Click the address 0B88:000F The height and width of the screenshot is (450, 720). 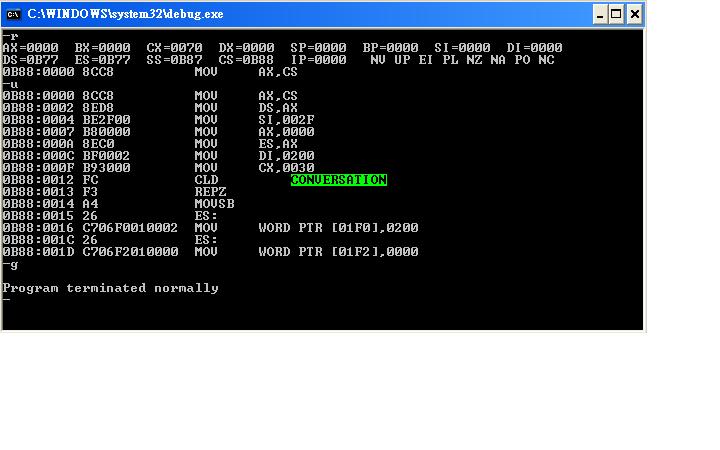click(38, 168)
